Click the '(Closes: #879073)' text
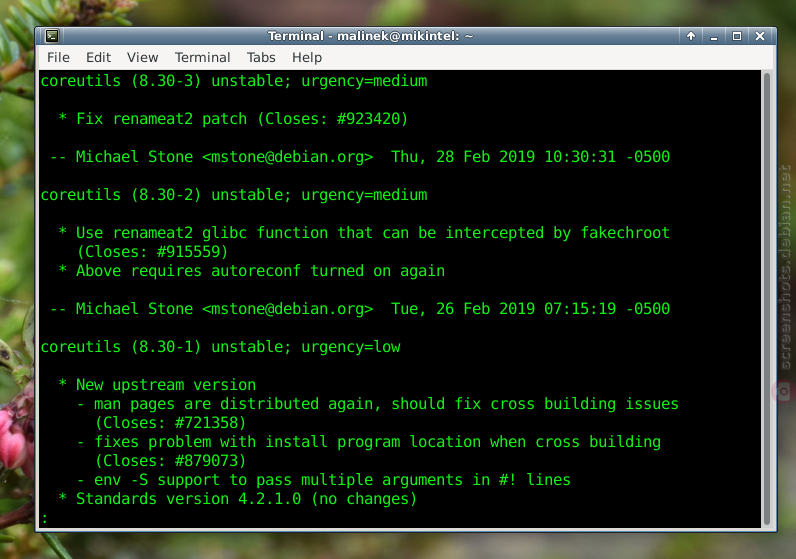The width and height of the screenshot is (796, 559). (171, 461)
